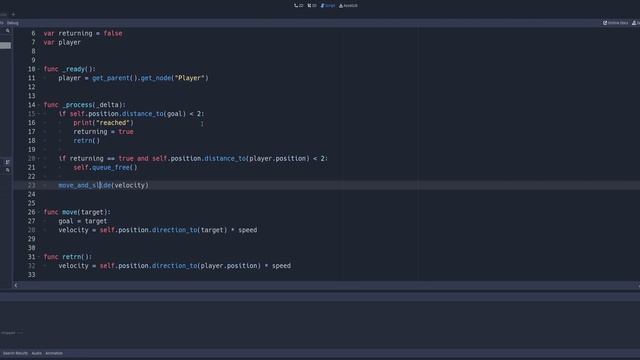Click 'func move(target):' declaration

[x=77, y=212]
